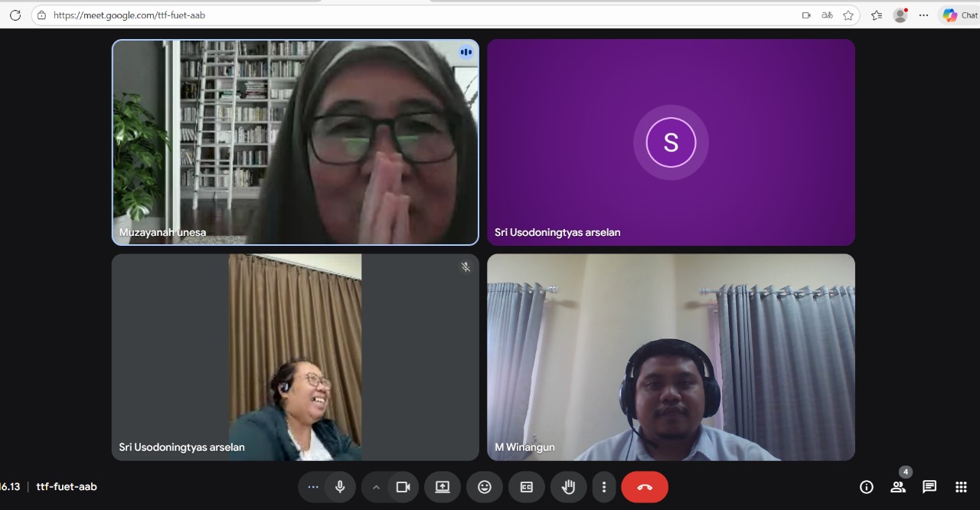Click the meet.google.com address bar
This screenshot has height=510, width=980.
click(x=383, y=15)
